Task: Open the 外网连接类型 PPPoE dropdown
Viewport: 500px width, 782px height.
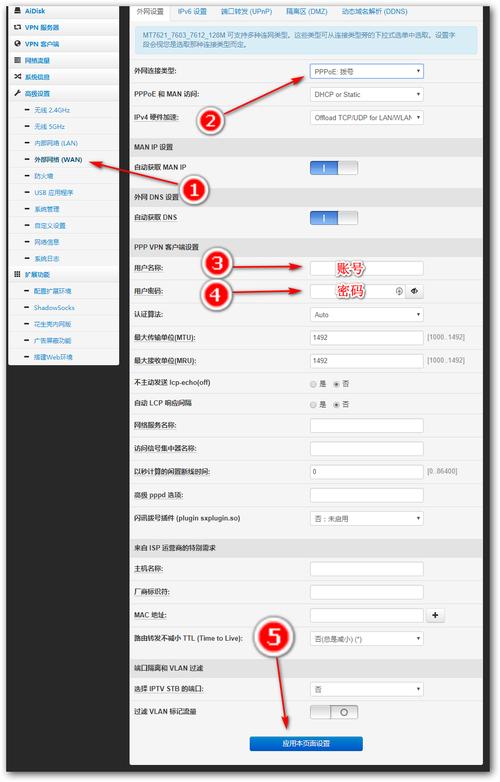Action: point(366,71)
